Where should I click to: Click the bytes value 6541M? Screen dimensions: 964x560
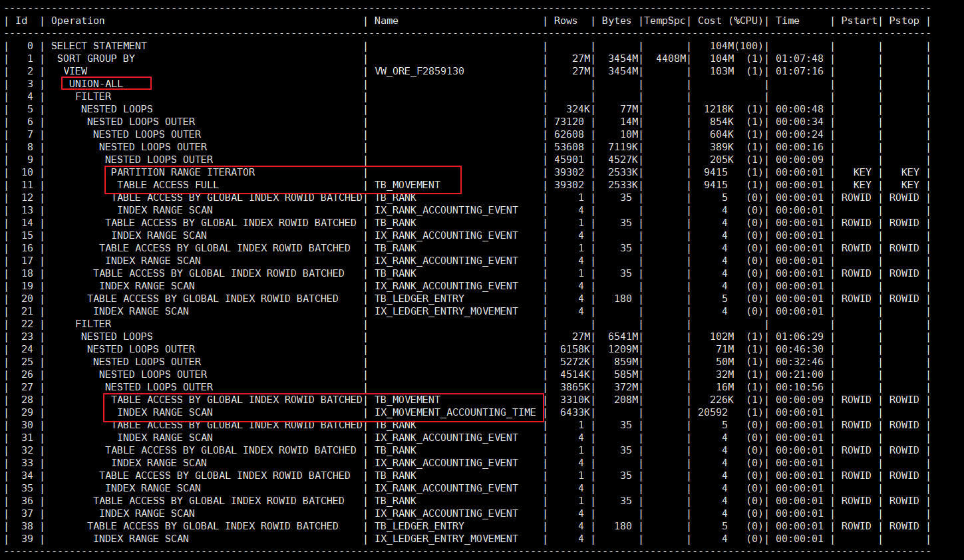623,337
